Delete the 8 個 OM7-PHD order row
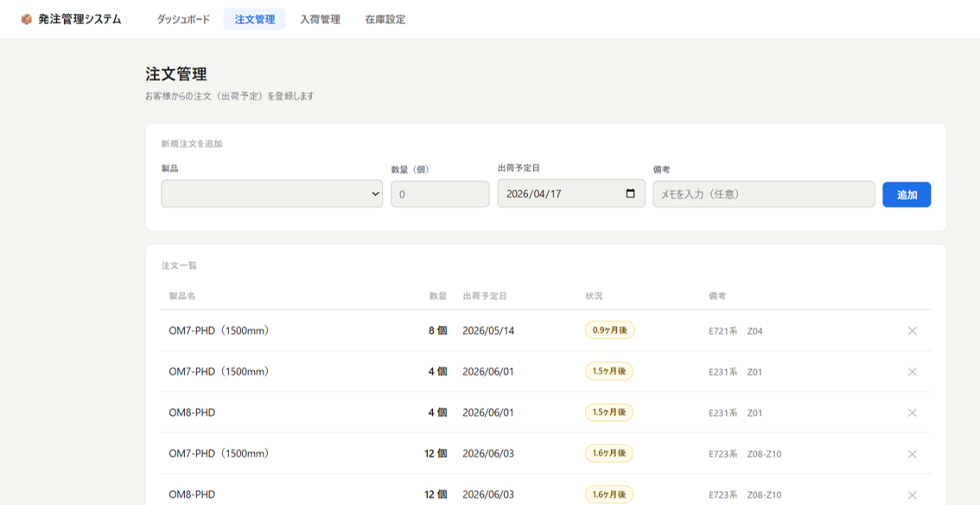The height and width of the screenshot is (505, 980). 912,330
